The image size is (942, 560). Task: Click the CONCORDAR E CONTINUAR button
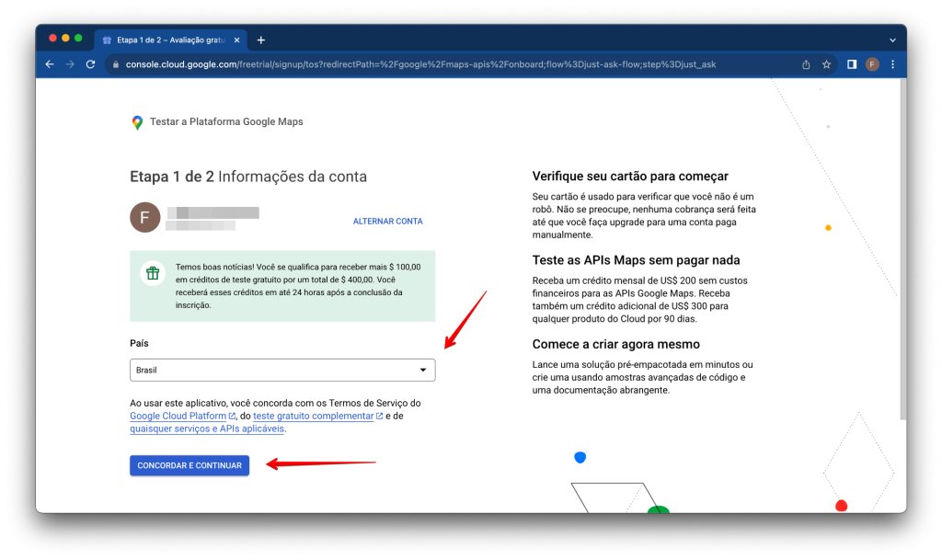click(x=190, y=466)
